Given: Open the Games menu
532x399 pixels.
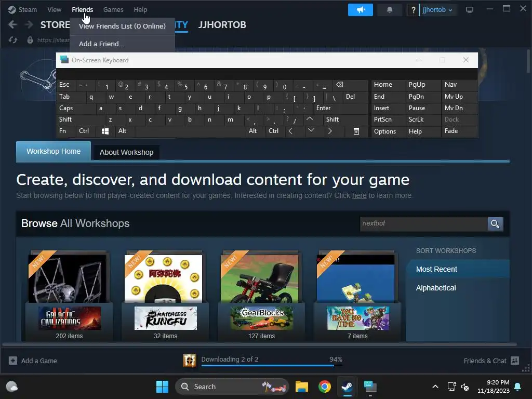Looking at the screenshot, I should pyautogui.click(x=113, y=10).
